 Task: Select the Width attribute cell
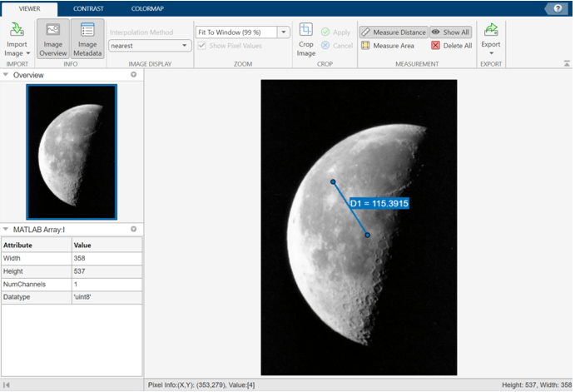(x=37, y=258)
